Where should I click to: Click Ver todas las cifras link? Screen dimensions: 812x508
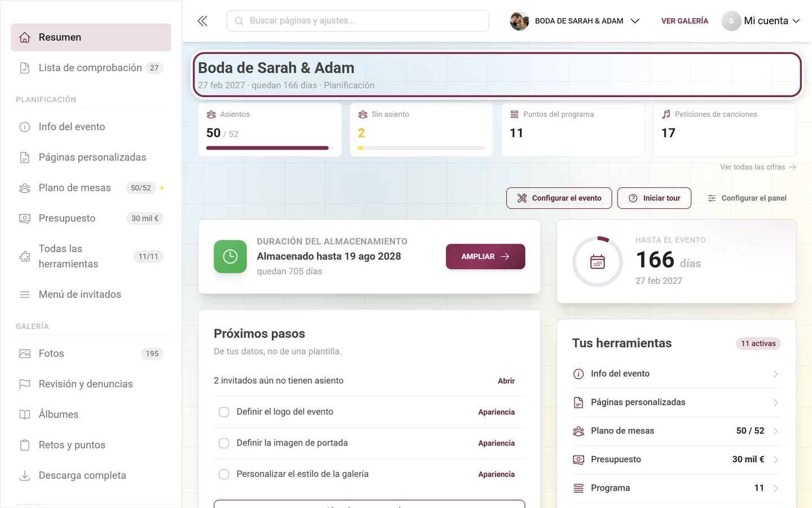758,167
